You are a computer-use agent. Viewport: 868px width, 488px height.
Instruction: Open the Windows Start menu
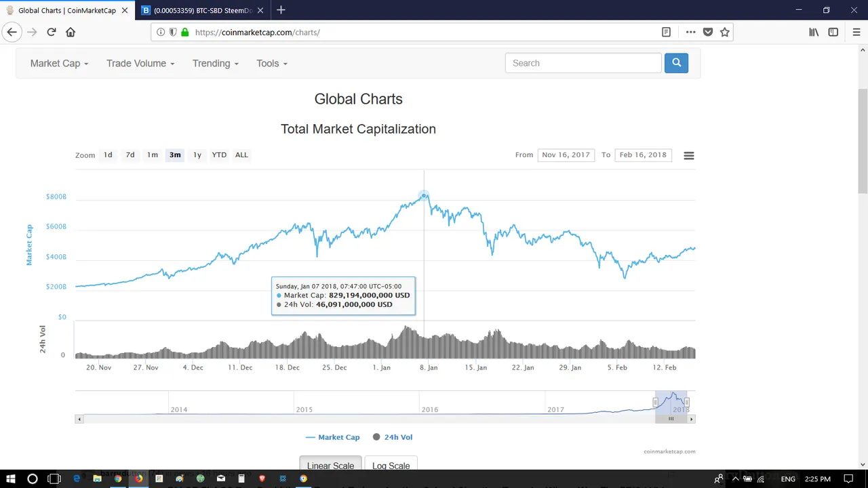(x=11, y=479)
